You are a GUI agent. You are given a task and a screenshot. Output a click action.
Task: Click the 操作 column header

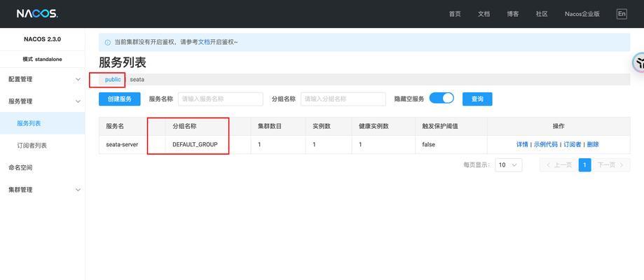tap(559, 127)
